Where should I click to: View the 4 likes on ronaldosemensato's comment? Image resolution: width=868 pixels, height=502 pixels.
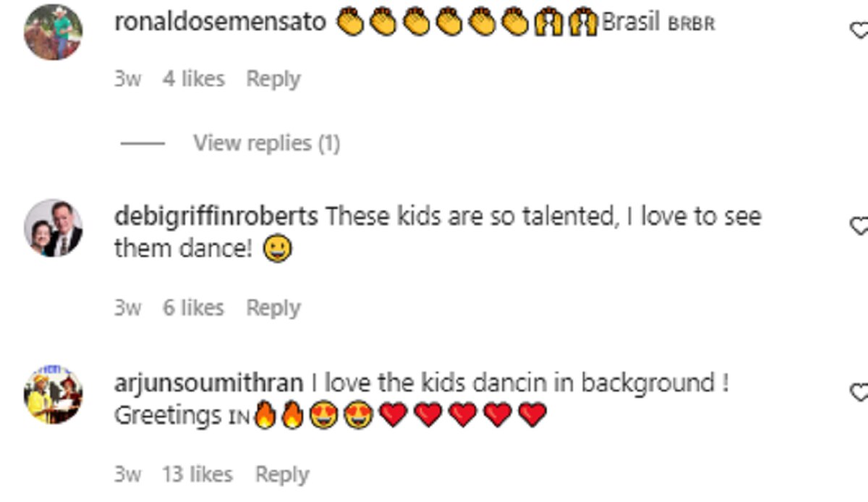click(193, 79)
